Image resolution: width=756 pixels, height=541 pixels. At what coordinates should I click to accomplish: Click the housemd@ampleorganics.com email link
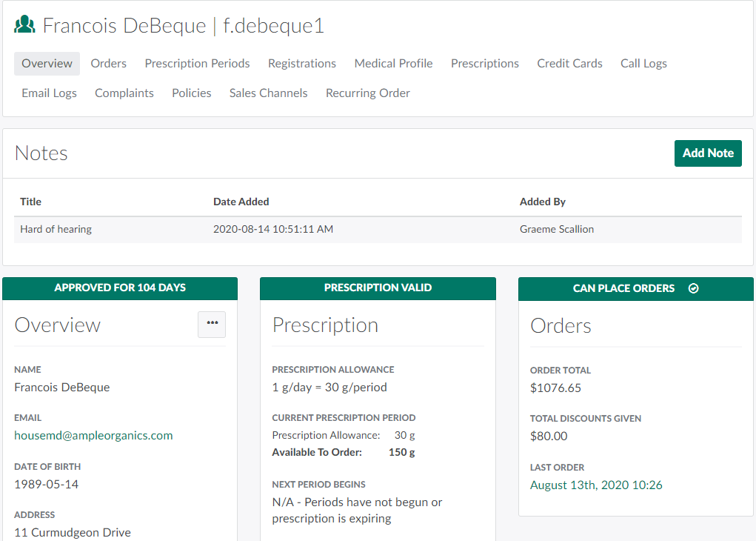[93, 436]
